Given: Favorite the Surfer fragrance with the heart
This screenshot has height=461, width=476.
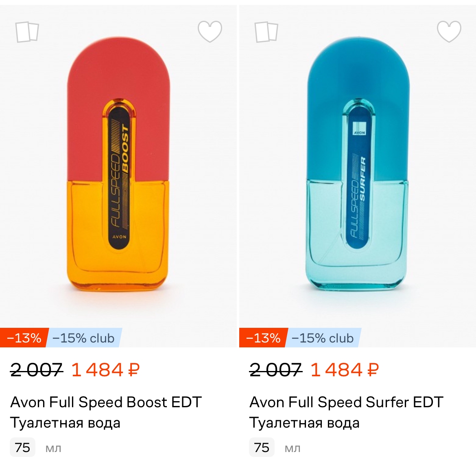Looking at the screenshot, I should [449, 31].
